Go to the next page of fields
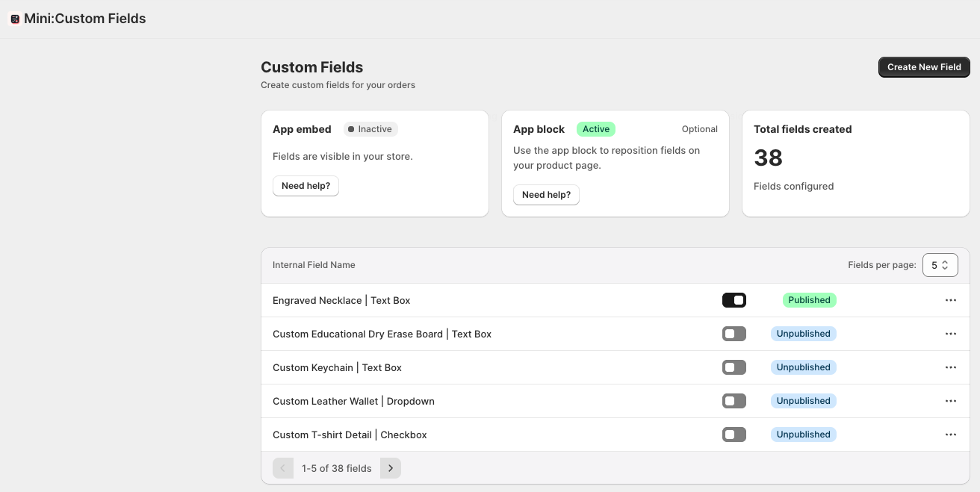Screen dimensions: 980x492 coord(390,468)
